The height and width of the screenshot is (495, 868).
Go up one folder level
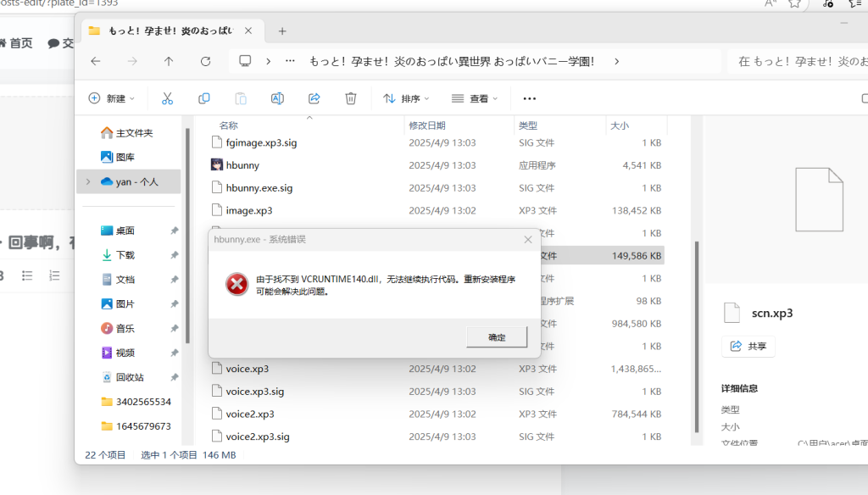tap(169, 61)
